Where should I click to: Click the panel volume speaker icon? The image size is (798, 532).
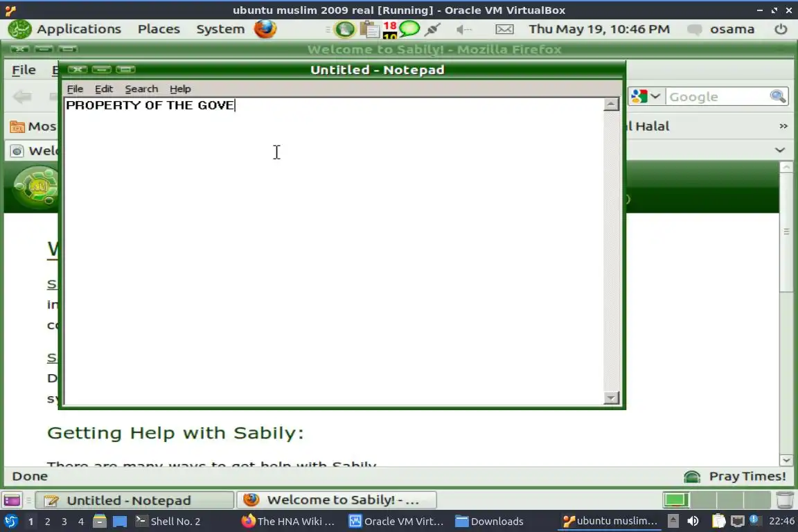[x=463, y=30]
